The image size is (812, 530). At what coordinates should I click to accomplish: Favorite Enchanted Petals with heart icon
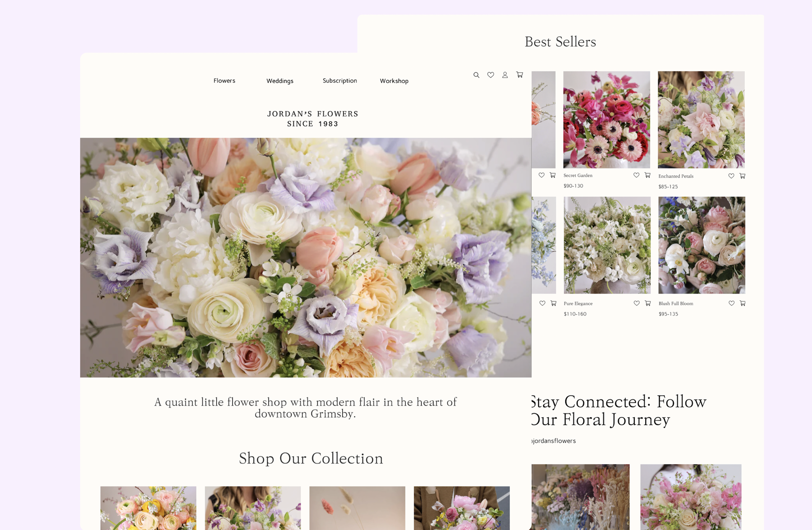click(x=731, y=176)
